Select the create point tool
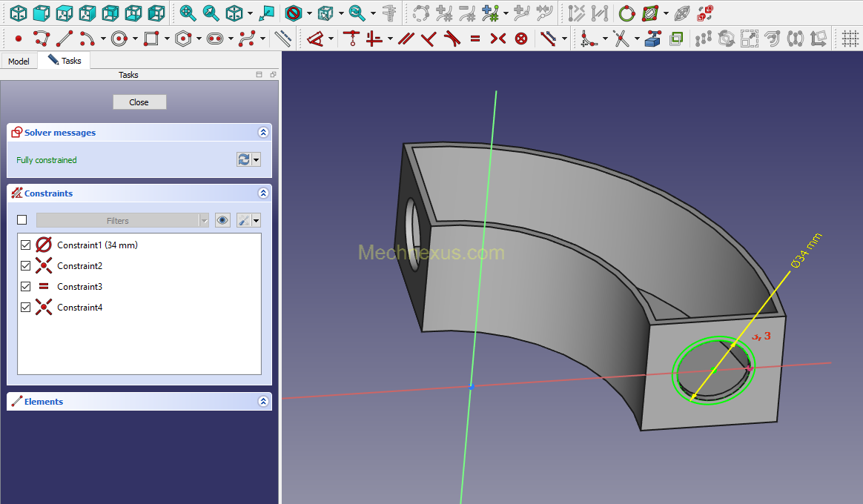 click(18, 39)
